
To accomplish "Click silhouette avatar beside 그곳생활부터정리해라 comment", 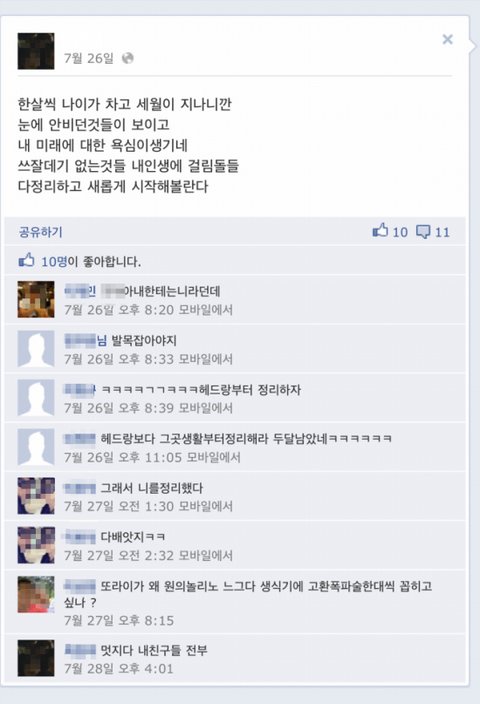I will point(36,447).
